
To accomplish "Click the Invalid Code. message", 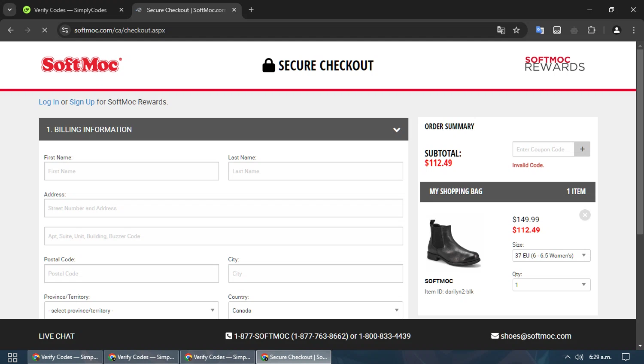I will click(x=528, y=165).
